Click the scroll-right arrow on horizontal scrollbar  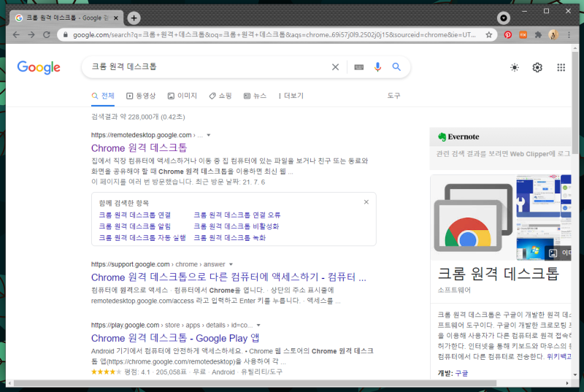567,383
